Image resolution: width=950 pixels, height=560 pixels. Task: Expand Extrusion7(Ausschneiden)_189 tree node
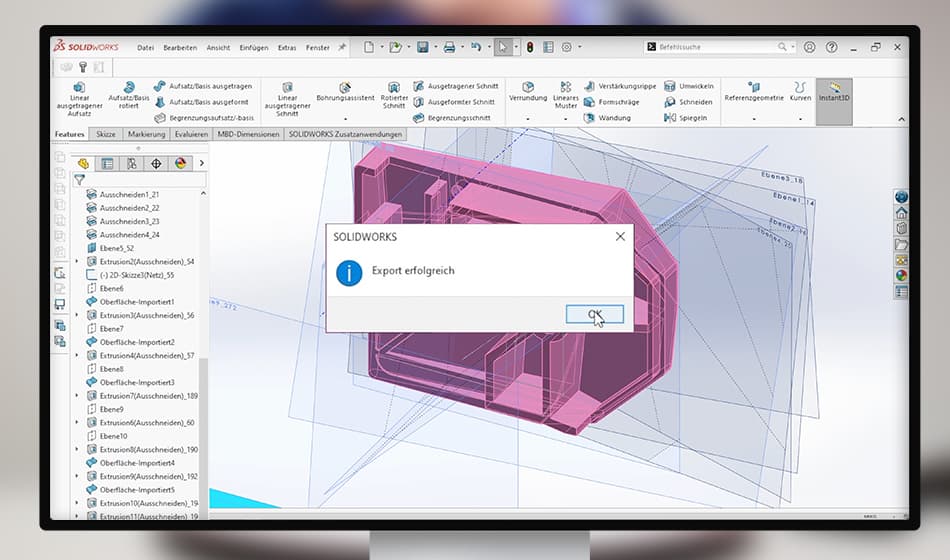tap(76, 396)
